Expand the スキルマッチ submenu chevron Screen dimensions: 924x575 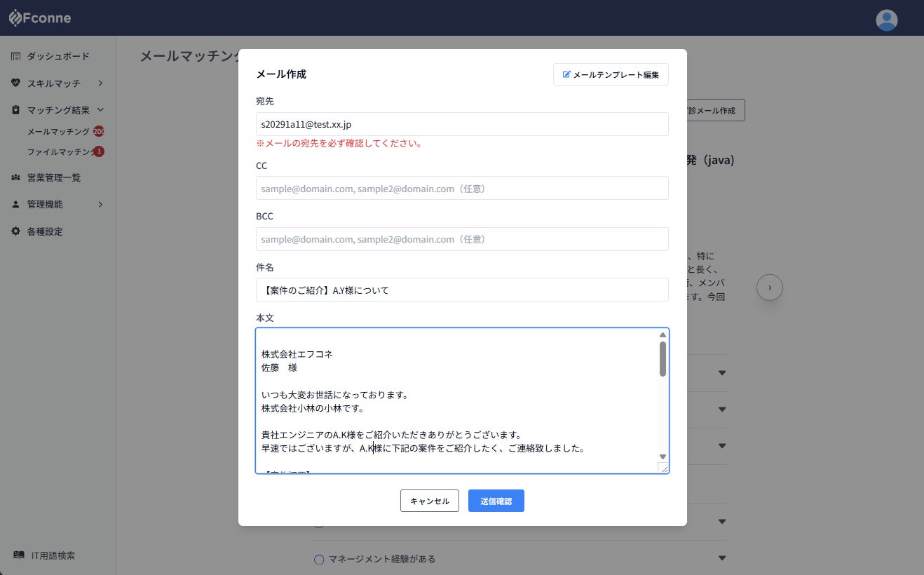[x=100, y=83]
